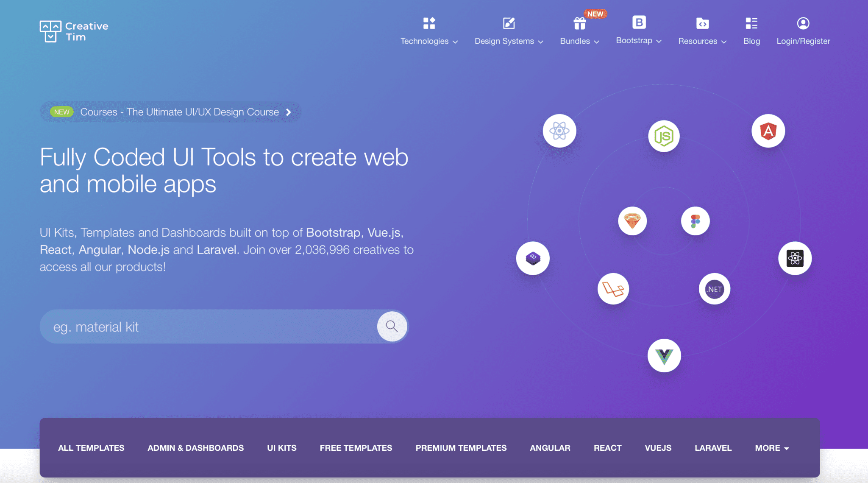
Task: Switch to ALL TEMPLATES tab
Action: (x=91, y=448)
